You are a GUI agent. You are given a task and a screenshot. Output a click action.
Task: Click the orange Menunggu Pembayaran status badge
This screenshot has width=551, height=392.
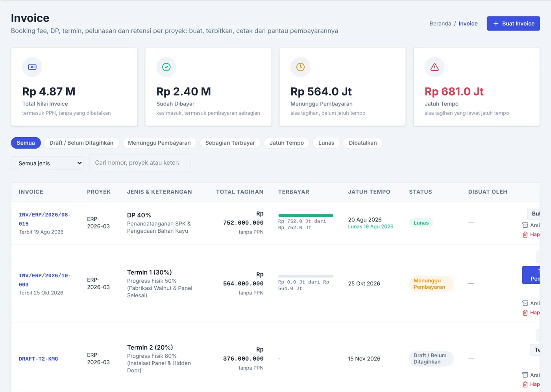tap(431, 284)
